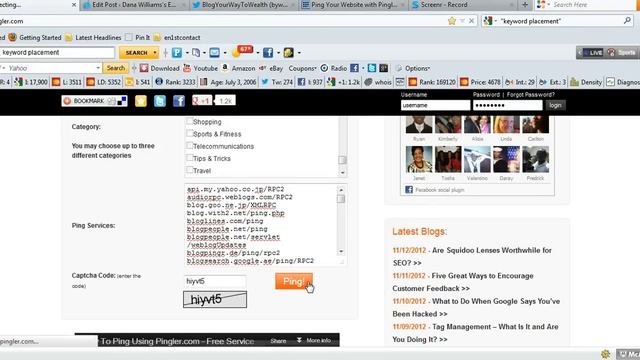The width and height of the screenshot is (640, 360).
Task: Open 'Are Squidoo Lenses Worthwhile' blog link
Action: pyautogui.click(x=472, y=256)
